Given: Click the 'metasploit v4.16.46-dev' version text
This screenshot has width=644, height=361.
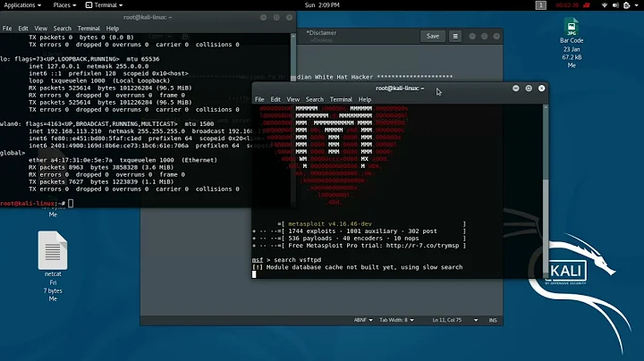Looking at the screenshot, I should coord(330,224).
